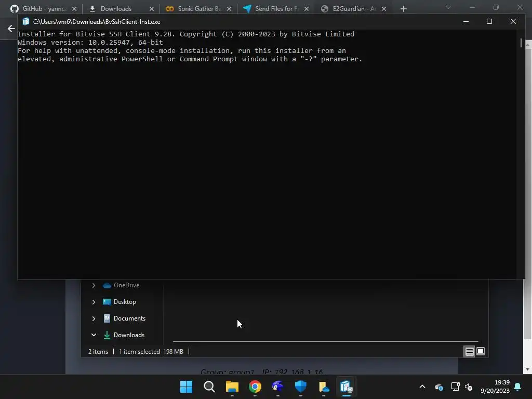Close the Sonic Gather browser tab
The height and width of the screenshot is (399, 532).
pos(229,9)
